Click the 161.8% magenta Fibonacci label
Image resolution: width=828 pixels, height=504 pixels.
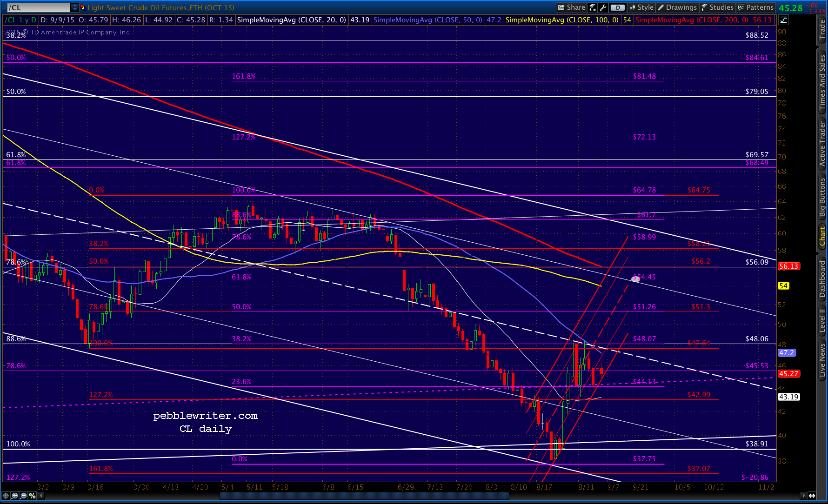pyautogui.click(x=244, y=76)
